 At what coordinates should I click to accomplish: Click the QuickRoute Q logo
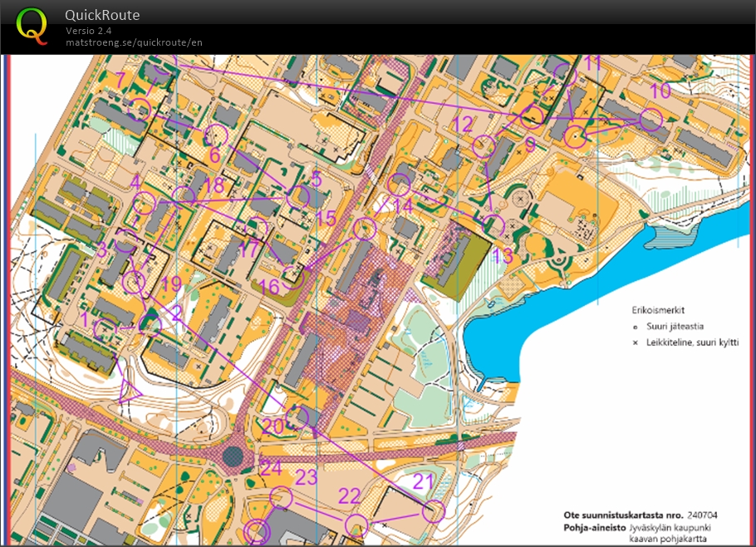[32, 24]
